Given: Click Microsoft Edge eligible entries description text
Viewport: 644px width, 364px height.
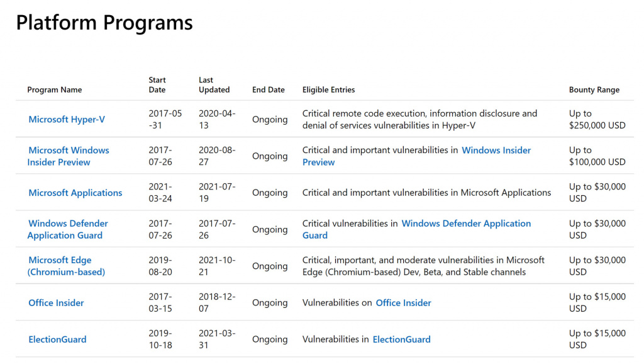Looking at the screenshot, I should pyautogui.click(x=423, y=266).
